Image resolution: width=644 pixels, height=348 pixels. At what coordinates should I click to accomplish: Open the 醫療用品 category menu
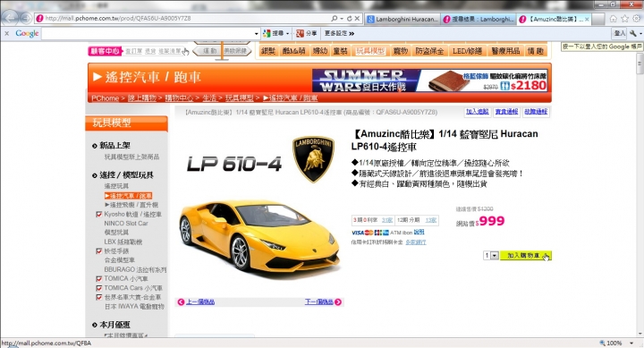(x=505, y=51)
